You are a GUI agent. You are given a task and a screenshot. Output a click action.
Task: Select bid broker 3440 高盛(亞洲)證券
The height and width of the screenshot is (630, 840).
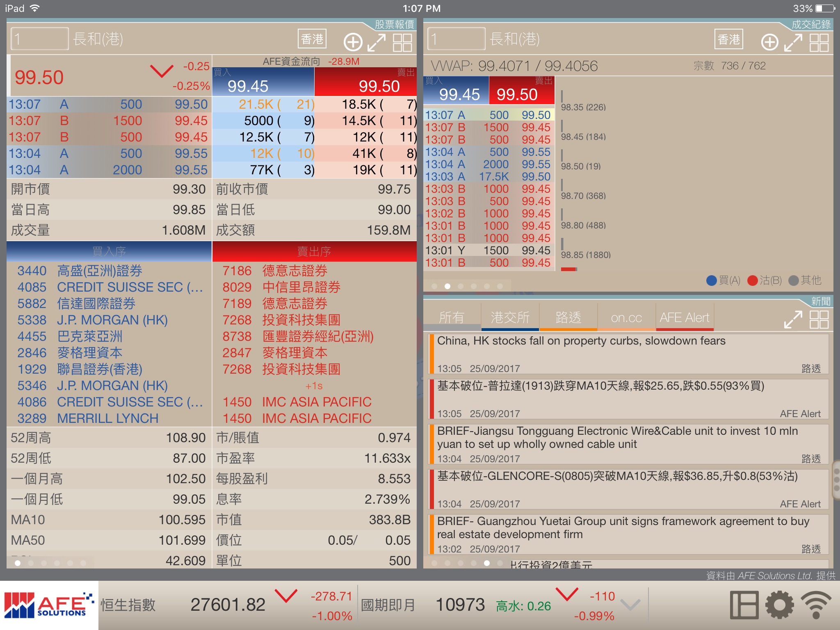pos(109,271)
